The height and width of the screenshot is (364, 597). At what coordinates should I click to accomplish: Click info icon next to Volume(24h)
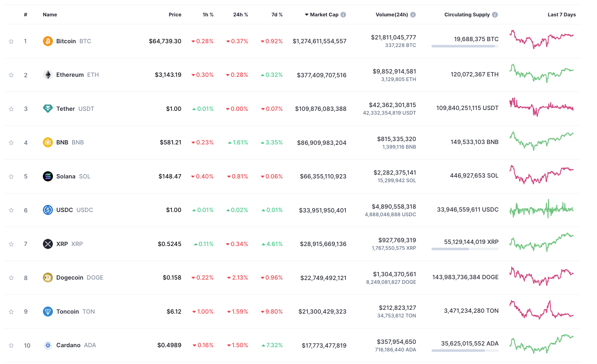coord(413,15)
